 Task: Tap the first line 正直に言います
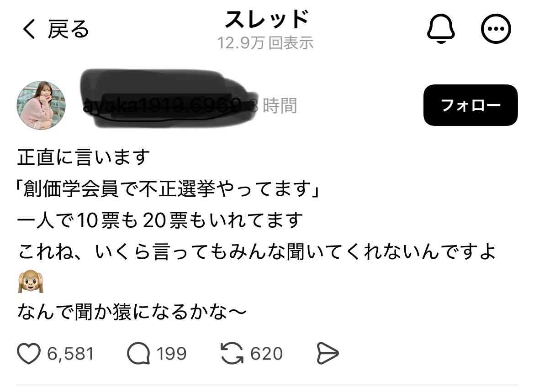84,157
